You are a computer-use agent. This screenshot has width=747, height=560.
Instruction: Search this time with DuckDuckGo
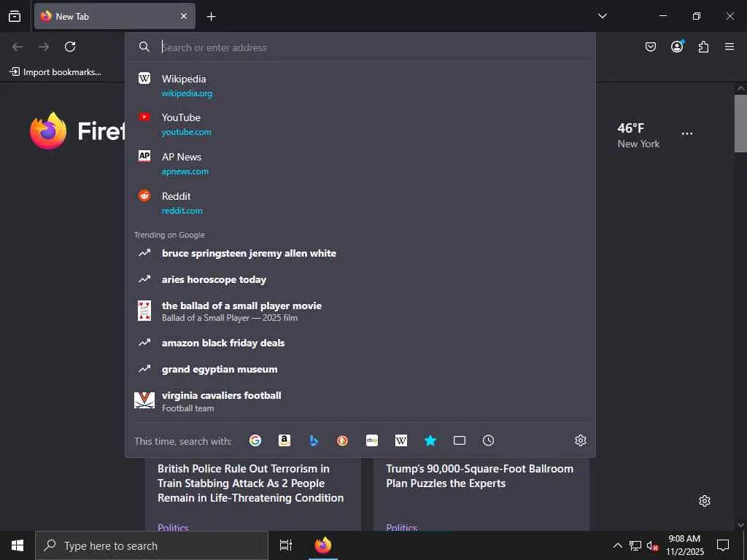[x=343, y=440]
